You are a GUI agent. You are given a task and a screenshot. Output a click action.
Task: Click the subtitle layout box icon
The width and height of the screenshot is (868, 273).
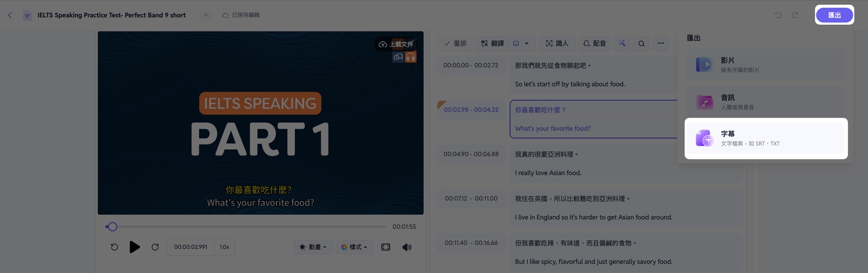[x=516, y=43]
